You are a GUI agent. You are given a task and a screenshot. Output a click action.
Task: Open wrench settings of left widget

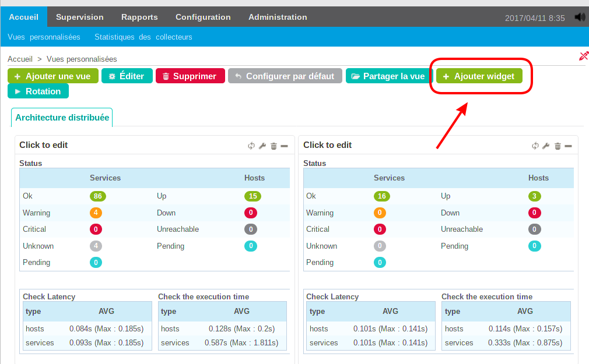[262, 146]
